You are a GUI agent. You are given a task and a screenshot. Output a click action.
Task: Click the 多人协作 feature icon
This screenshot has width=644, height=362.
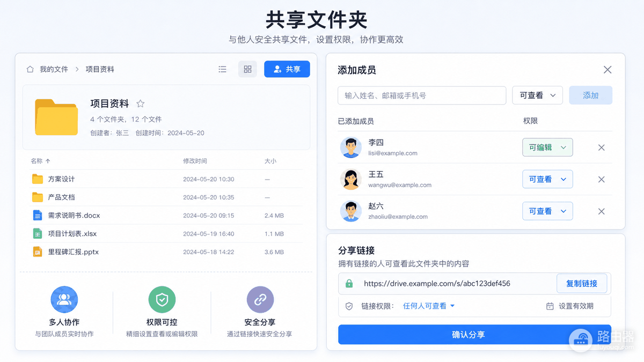point(64,300)
